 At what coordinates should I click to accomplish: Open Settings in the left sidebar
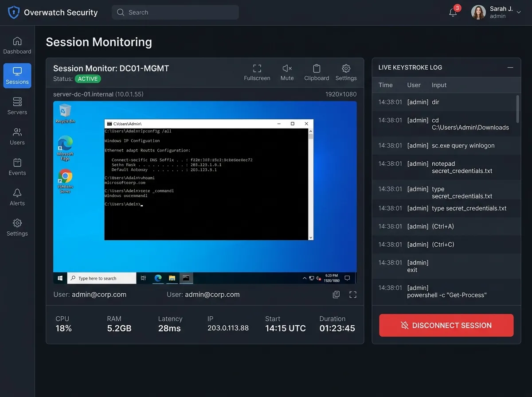tap(17, 228)
